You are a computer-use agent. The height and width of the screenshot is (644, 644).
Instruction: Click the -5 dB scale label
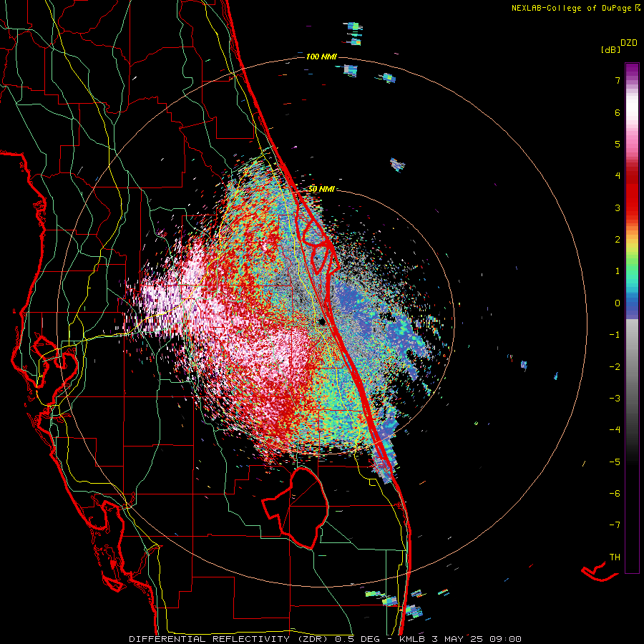615,462
